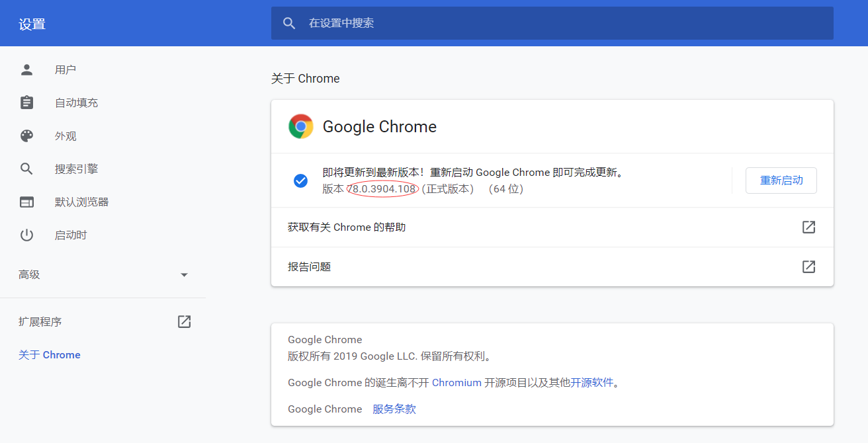
Task: Click the default browser window icon
Action: point(26,202)
